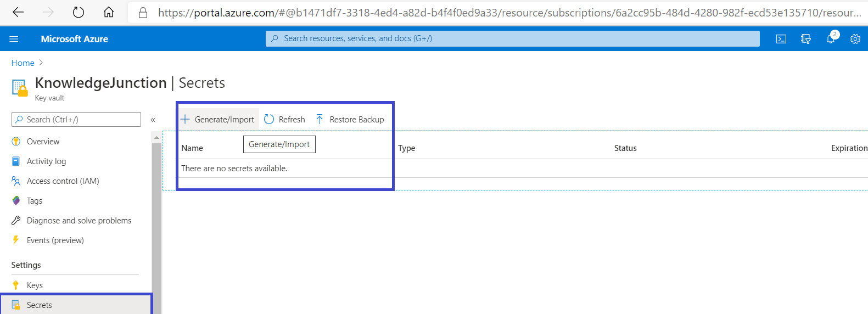Open the browser home page icon
This screenshot has height=314, width=868.
pos(109,12)
